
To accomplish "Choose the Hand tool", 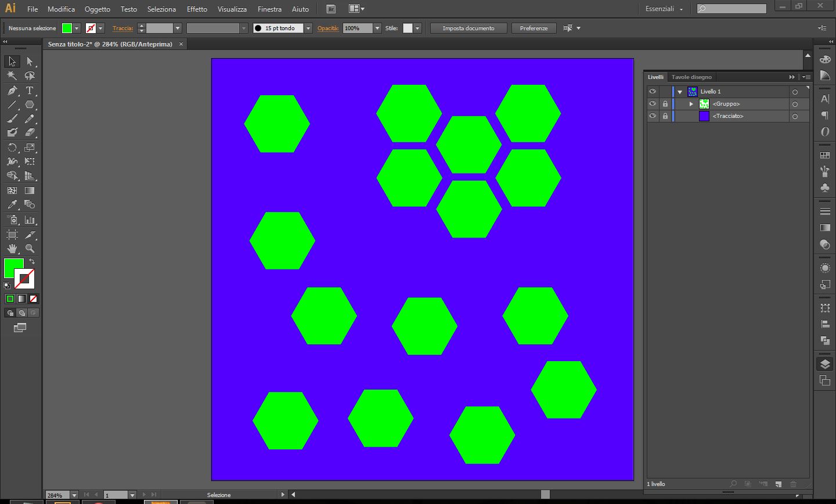I will click(12, 249).
